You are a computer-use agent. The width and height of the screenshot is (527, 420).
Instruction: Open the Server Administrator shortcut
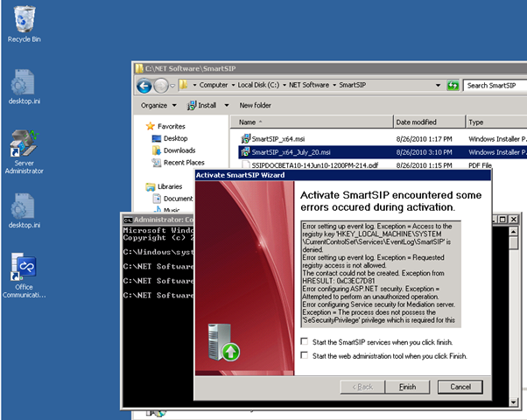[24, 152]
